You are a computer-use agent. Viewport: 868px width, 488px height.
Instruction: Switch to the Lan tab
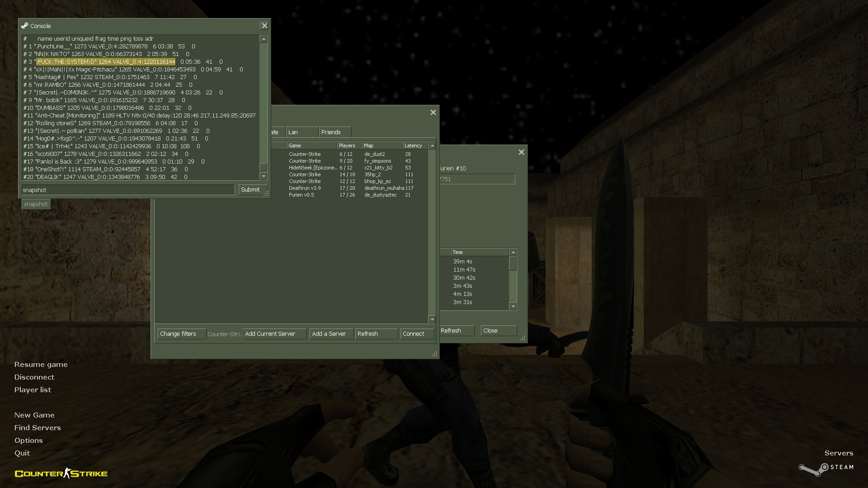click(302, 132)
